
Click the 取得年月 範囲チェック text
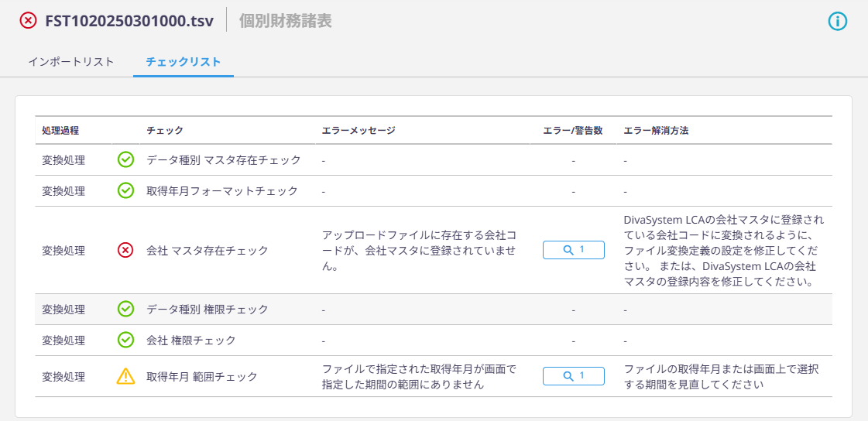click(202, 376)
